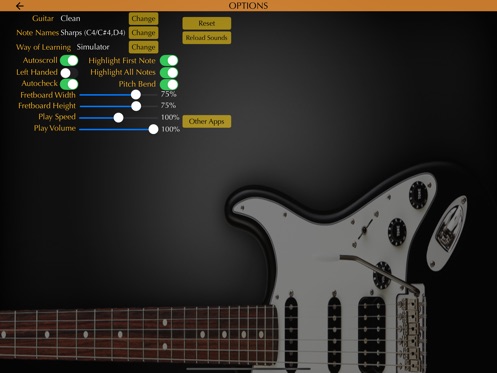This screenshot has height=373, width=497.
Task: Go back using the arrow icon
Action: (x=20, y=6)
